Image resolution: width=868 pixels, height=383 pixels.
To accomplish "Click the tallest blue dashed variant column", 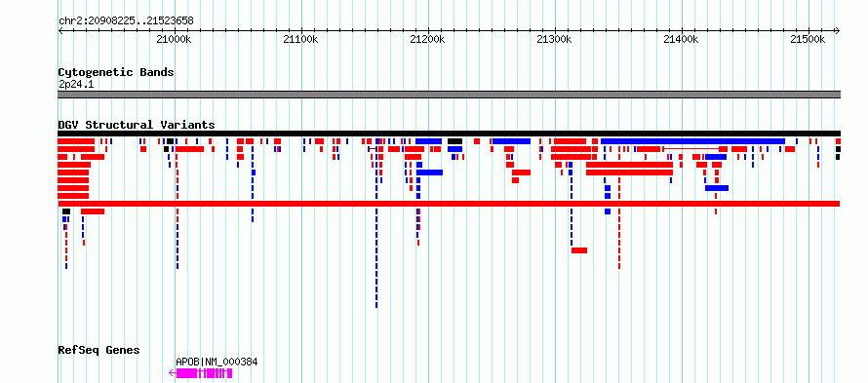I will (376, 223).
